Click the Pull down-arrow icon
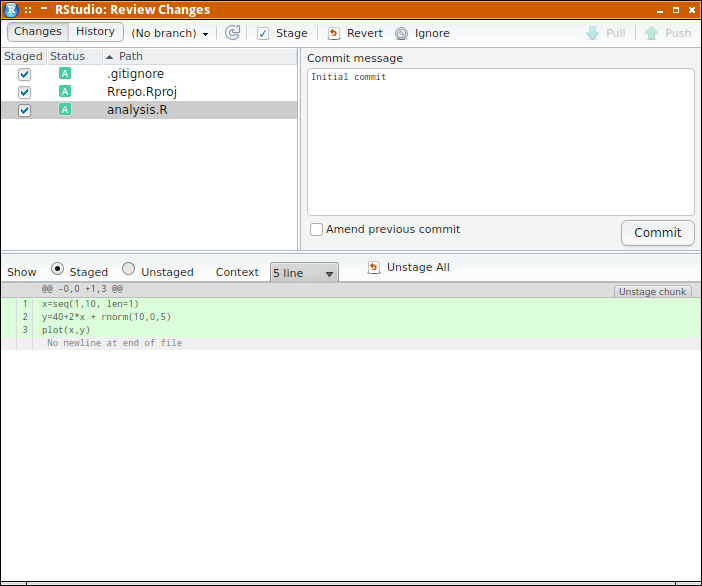This screenshot has height=586, width=702. (592, 33)
